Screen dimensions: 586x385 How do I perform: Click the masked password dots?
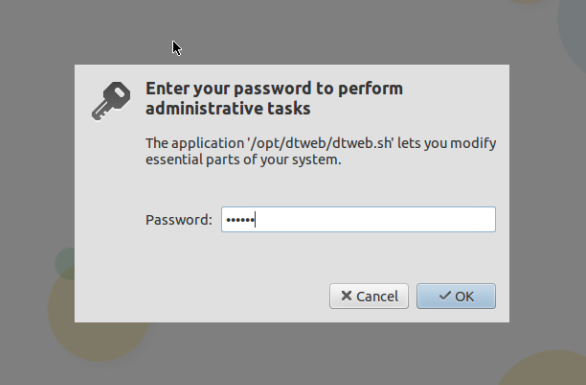(240, 220)
